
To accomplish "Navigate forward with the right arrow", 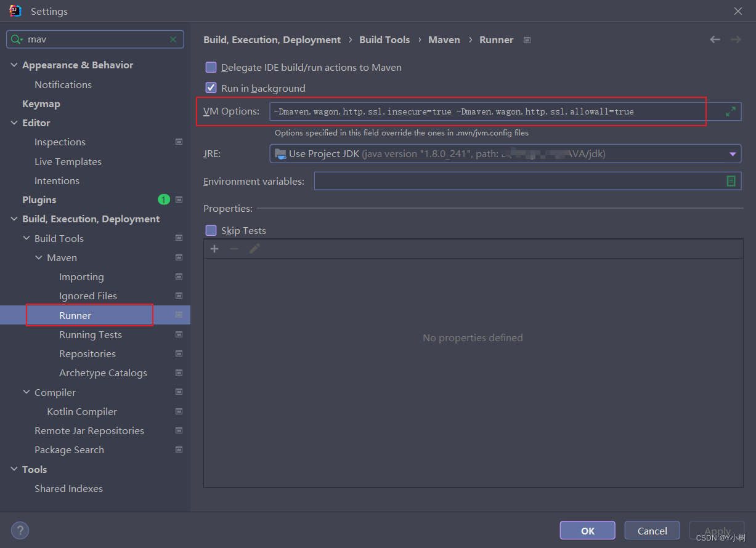I will pyautogui.click(x=736, y=39).
